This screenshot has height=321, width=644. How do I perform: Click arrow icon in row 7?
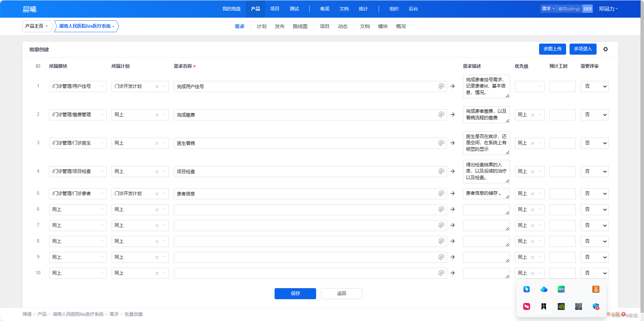click(x=453, y=225)
